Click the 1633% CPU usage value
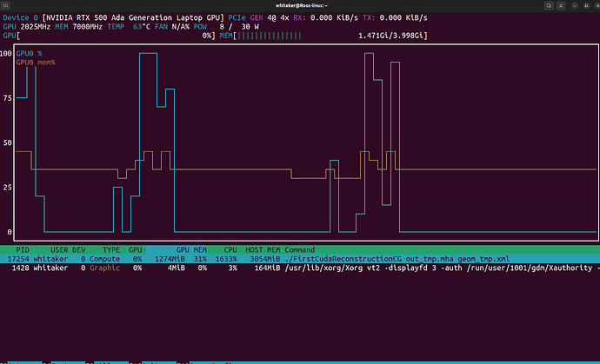Image resolution: width=600 pixels, height=364 pixels. (226, 259)
